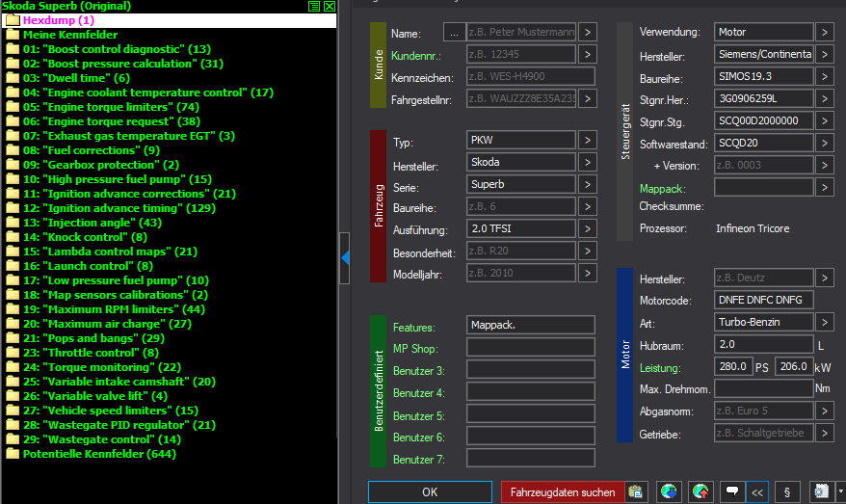Open arrow beside Ausführung 2.0 TFSI field

click(x=588, y=228)
